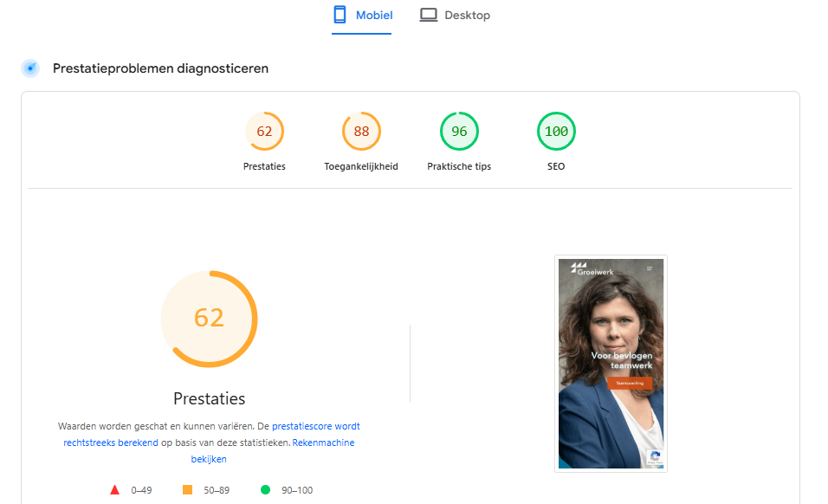Open the 'prestatiescore wordt rechtstreeks berekend' link
This screenshot has width=828, height=504.
(315, 426)
